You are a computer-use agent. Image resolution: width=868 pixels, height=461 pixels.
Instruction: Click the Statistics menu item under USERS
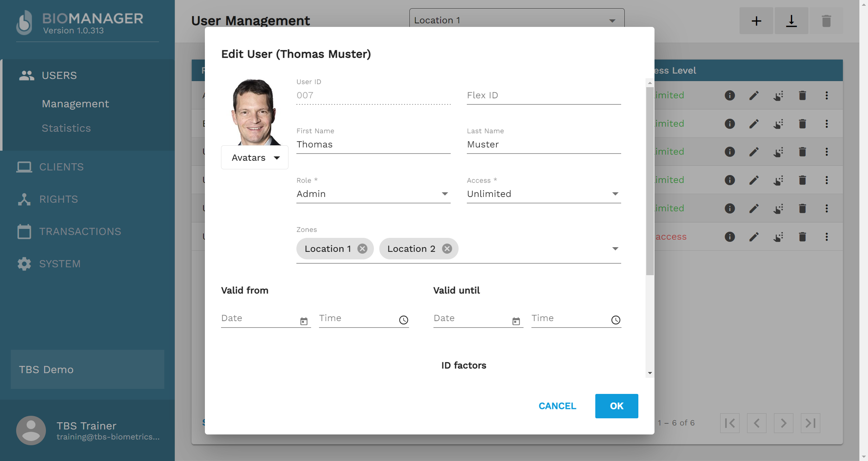[66, 127]
